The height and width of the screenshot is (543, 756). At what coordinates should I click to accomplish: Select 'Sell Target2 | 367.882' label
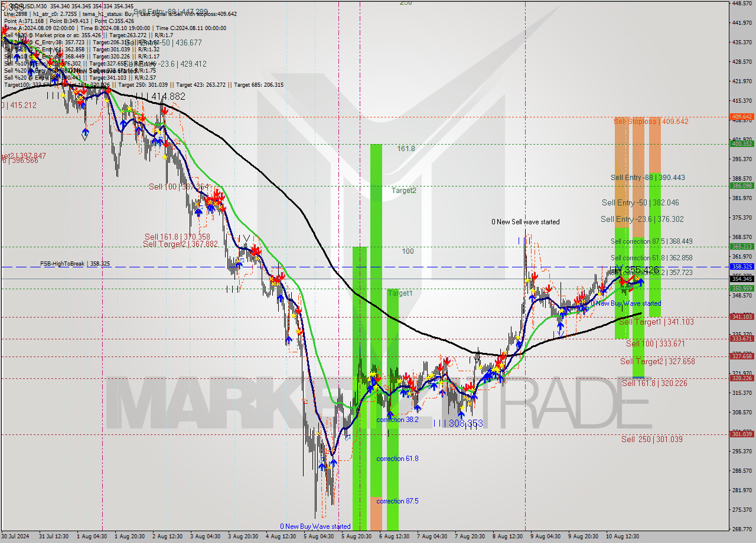(180, 244)
